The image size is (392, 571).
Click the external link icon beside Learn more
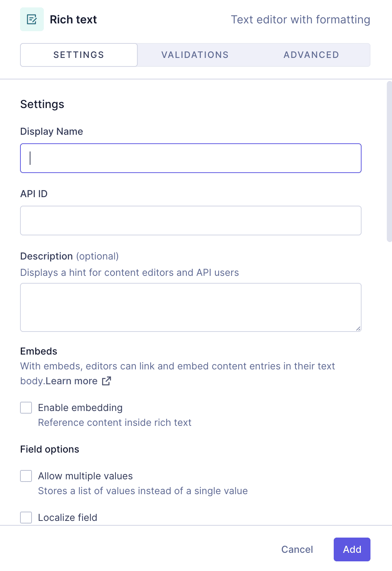tap(107, 381)
